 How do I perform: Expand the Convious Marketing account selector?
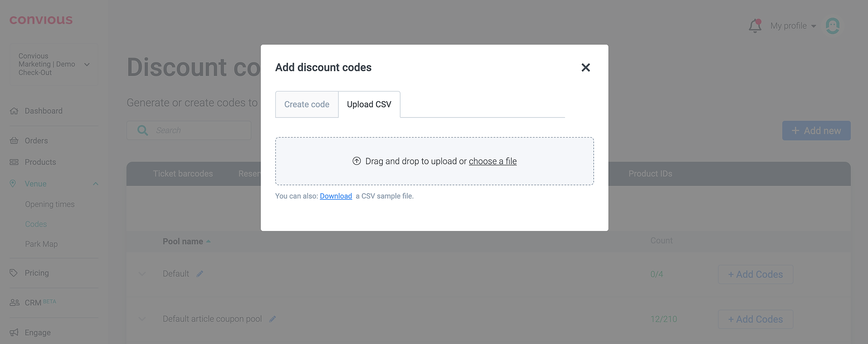click(x=87, y=64)
